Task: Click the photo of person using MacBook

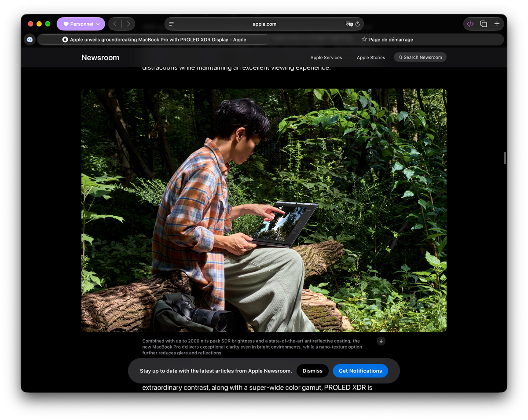Action: click(264, 210)
